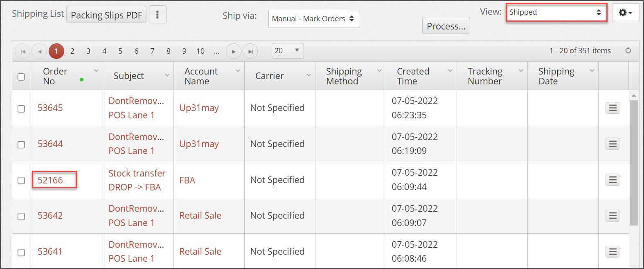Expand Tracking Number column menu
This screenshot has height=269, width=644.
pyautogui.click(x=521, y=70)
